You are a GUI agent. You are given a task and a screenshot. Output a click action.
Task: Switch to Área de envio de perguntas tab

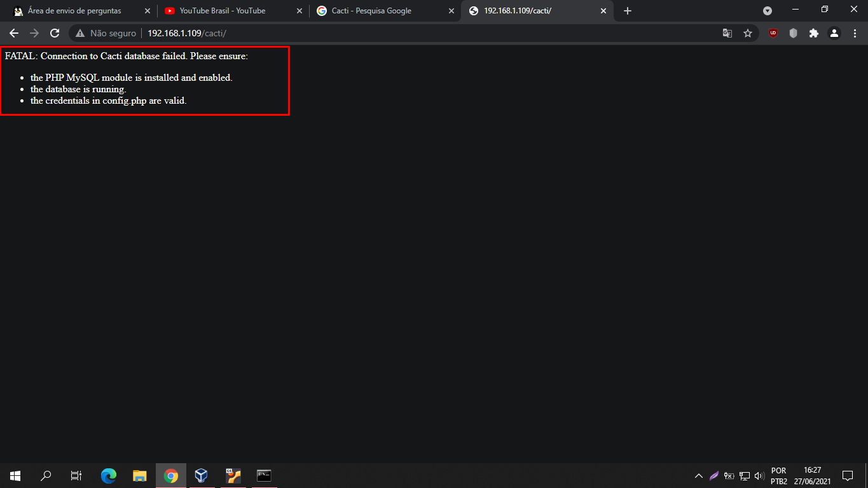(x=74, y=11)
